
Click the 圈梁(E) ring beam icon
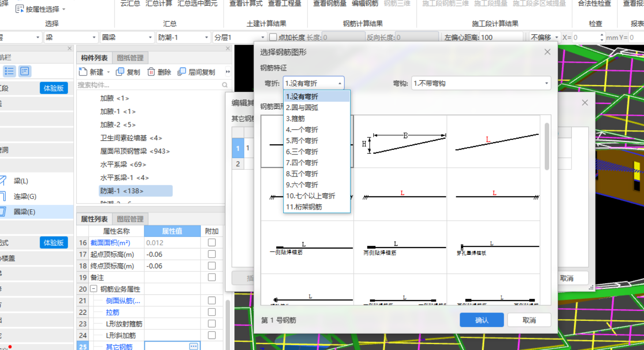pyautogui.click(x=3, y=212)
